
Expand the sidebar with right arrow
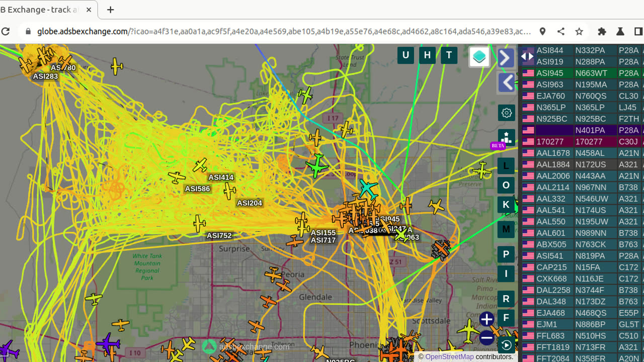506,57
